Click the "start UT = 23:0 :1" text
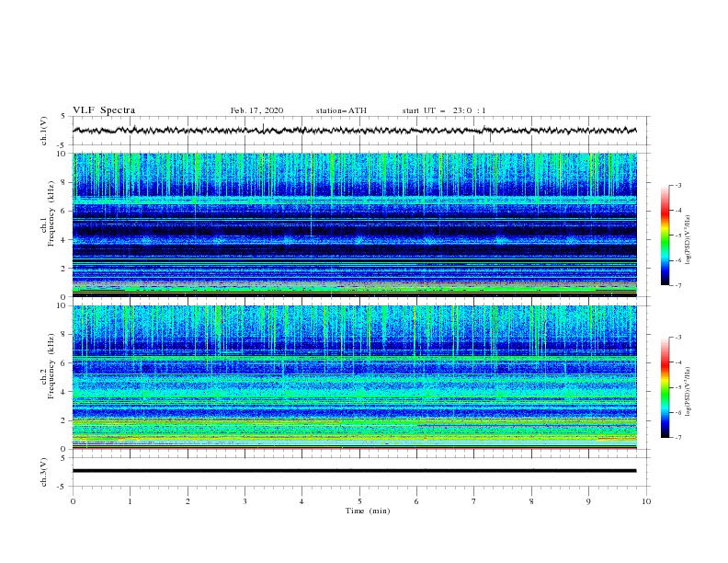The height and width of the screenshot is (563, 728). coord(444,110)
